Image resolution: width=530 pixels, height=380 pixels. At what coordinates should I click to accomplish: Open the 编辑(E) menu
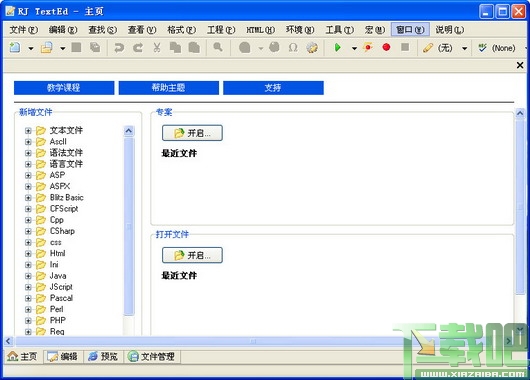(x=63, y=30)
